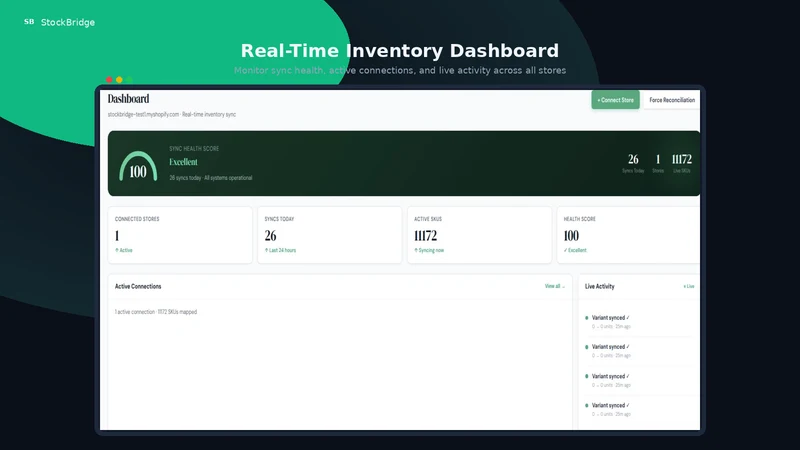This screenshot has height=450, width=800.
Task: Click the green window dot
Action: [x=129, y=80]
